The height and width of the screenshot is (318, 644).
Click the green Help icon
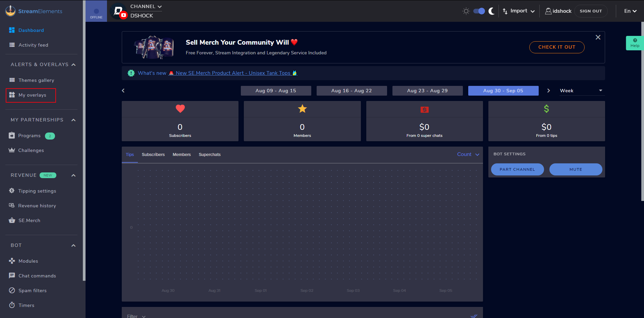click(x=635, y=43)
